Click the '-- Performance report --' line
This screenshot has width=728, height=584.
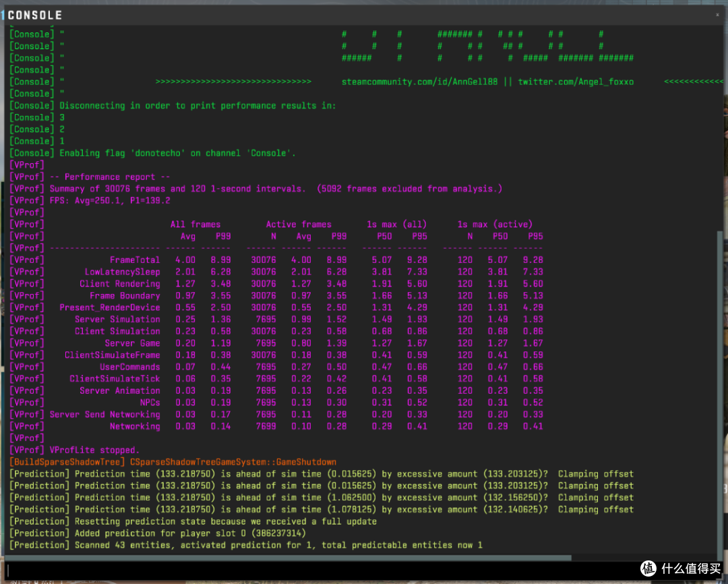[x=90, y=177]
